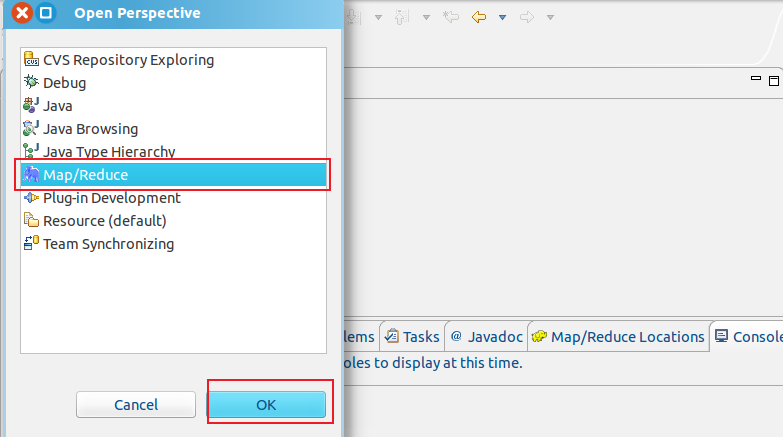Screen dimensions: 783x437
Task: Select the Java Browsing perspective
Action: click(x=173, y=129)
